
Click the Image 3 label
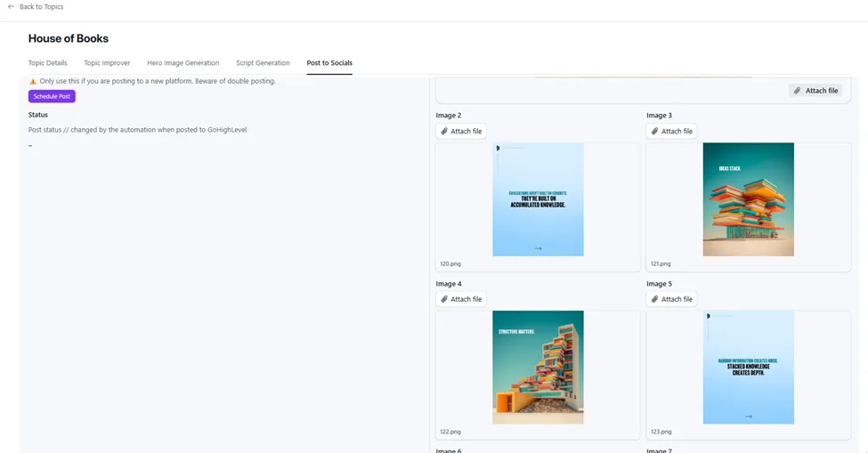660,116
